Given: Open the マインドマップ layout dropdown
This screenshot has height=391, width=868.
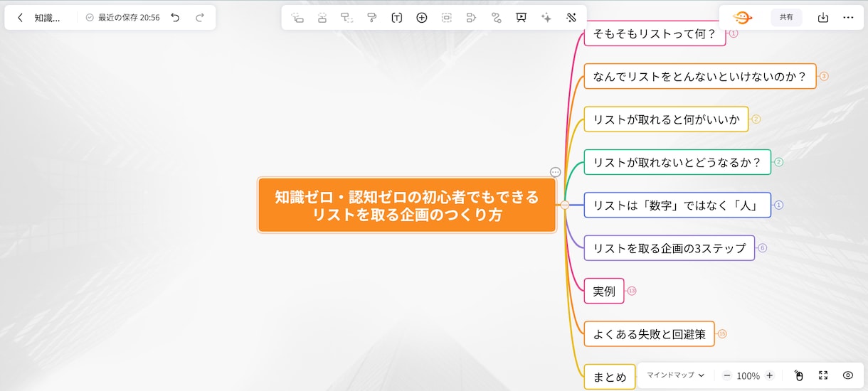Looking at the screenshot, I should pos(675,375).
